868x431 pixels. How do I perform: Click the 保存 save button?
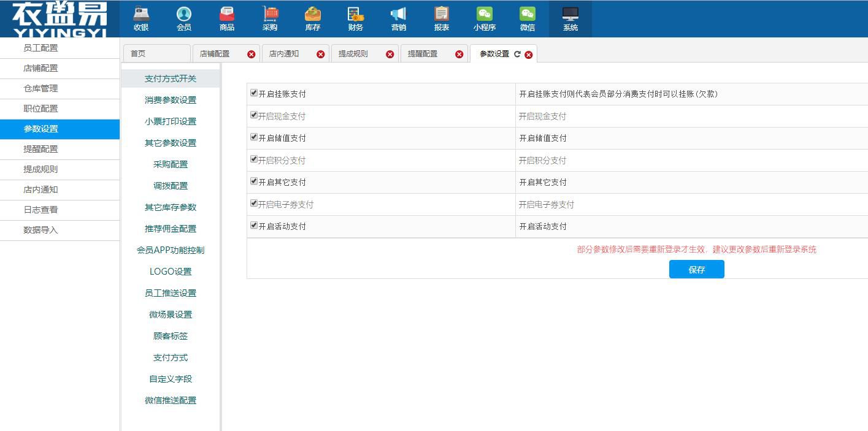[696, 269]
